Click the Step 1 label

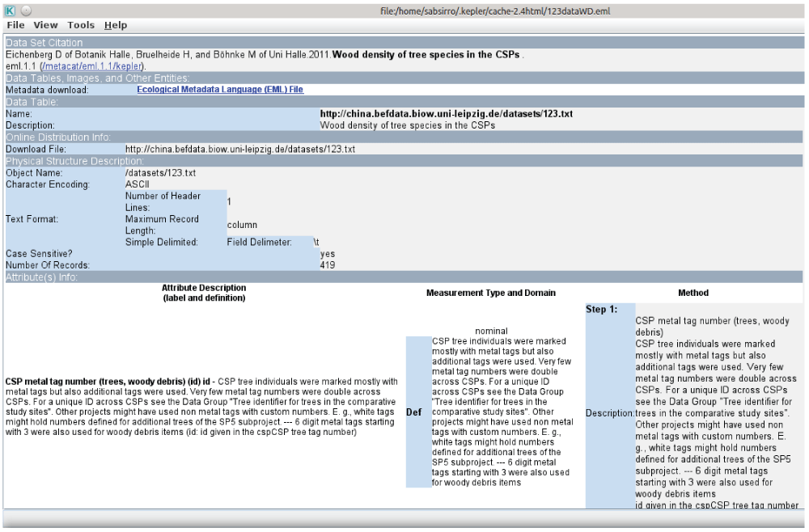coord(602,310)
